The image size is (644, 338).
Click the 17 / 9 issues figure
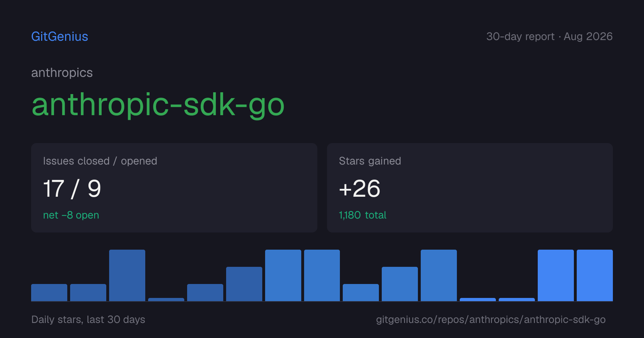(x=72, y=188)
